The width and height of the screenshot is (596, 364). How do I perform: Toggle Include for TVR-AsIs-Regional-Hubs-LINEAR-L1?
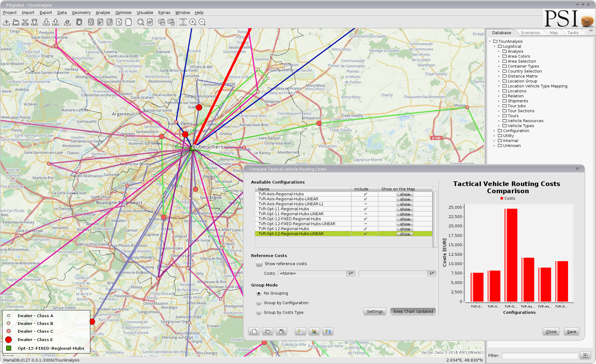365,204
